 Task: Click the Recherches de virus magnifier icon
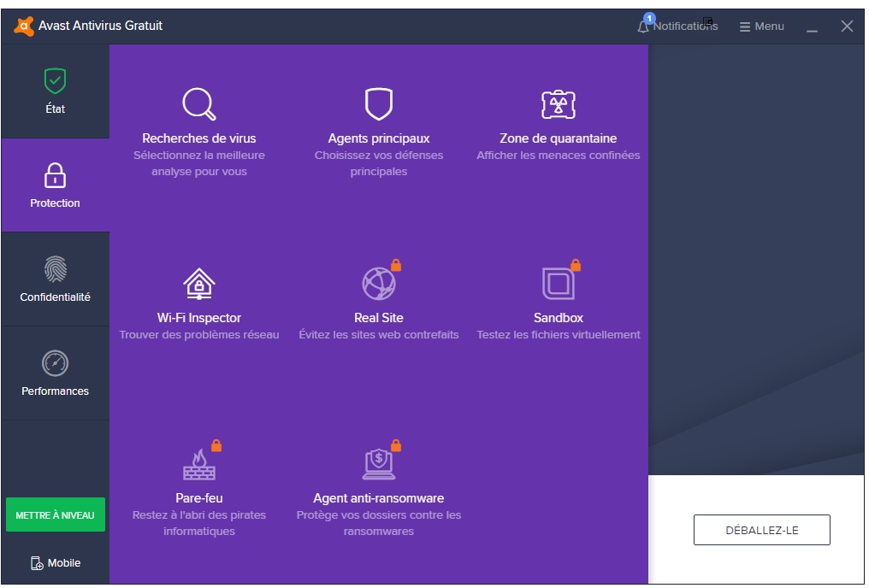coord(198,104)
